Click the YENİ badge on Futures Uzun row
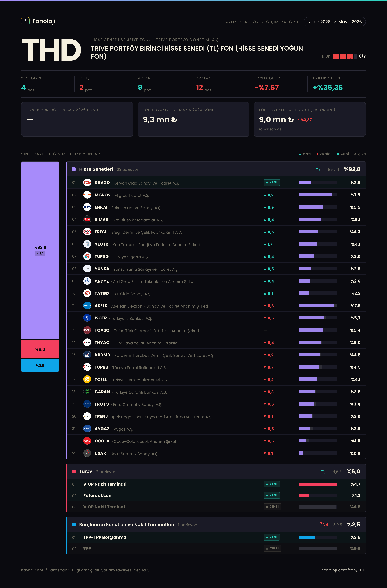The width and height of the screenshot is (387, 588). (271, 495)
